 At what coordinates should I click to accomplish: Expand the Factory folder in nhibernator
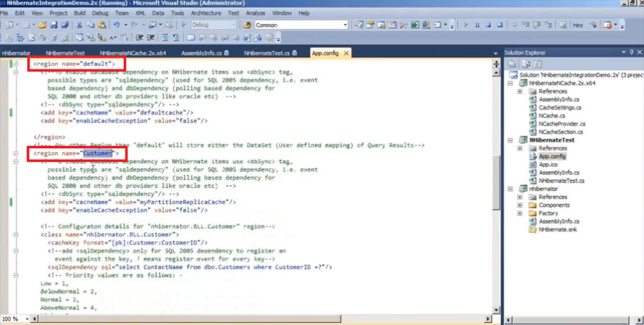[520, 213]
